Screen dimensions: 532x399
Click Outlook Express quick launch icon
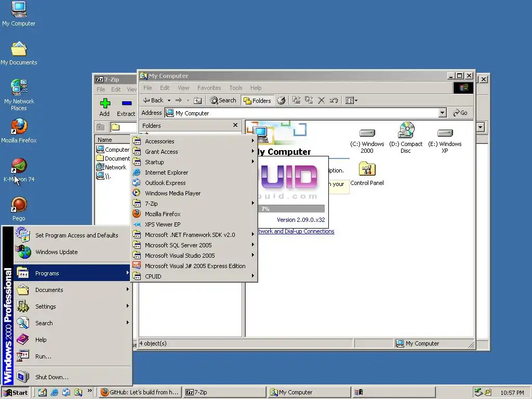point(66,392)
